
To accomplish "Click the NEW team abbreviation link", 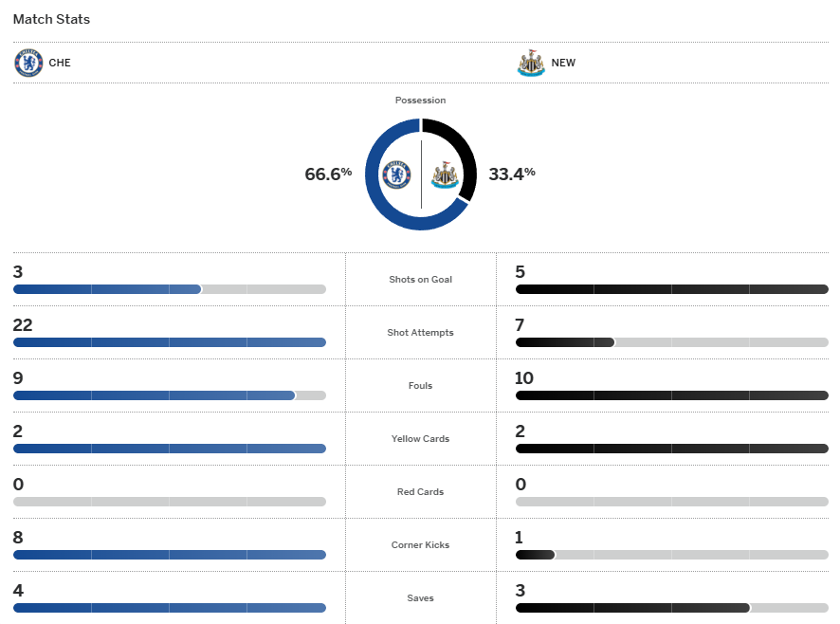I will click(563, 64).
